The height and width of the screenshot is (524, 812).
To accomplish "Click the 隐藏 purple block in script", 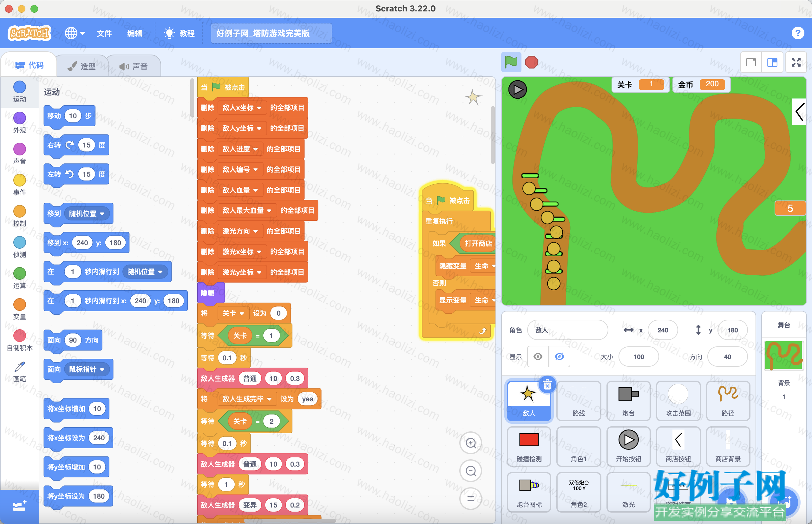I will tap(211, 293).
